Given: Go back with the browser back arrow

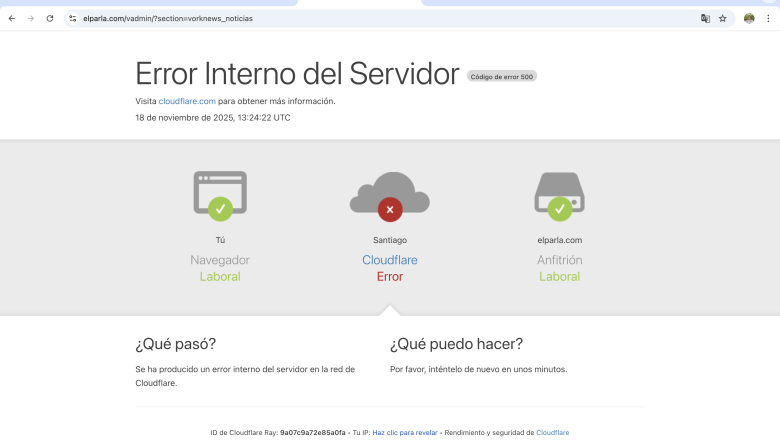Looking at the screenshot, I should click(12, 18).
